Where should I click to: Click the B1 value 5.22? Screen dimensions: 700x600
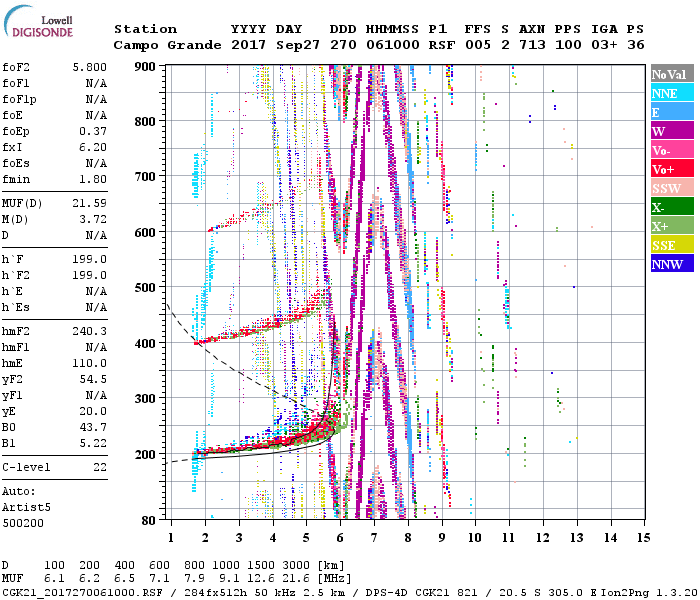coord(93,443)
